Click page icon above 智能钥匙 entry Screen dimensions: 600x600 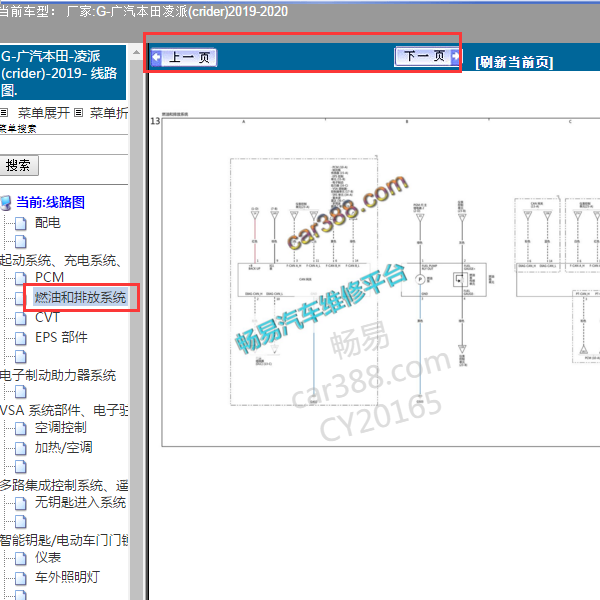tap(21, 522)
